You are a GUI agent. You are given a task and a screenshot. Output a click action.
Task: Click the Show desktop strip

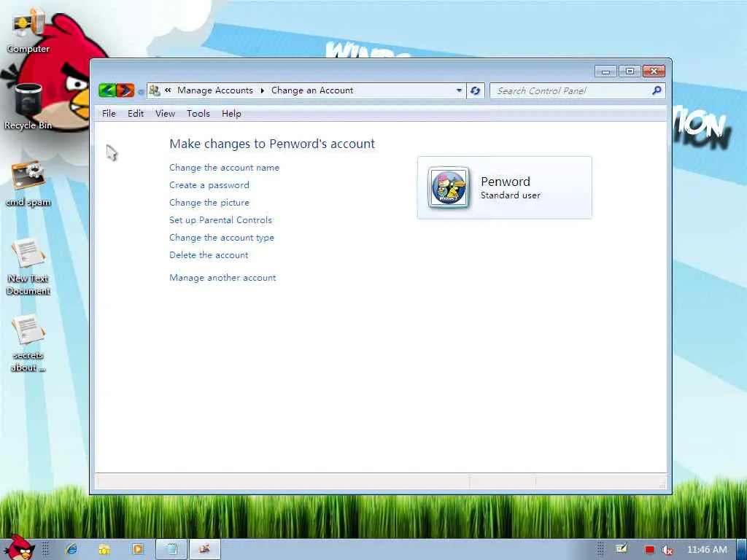pyautogui.click(x=741, y=550)
